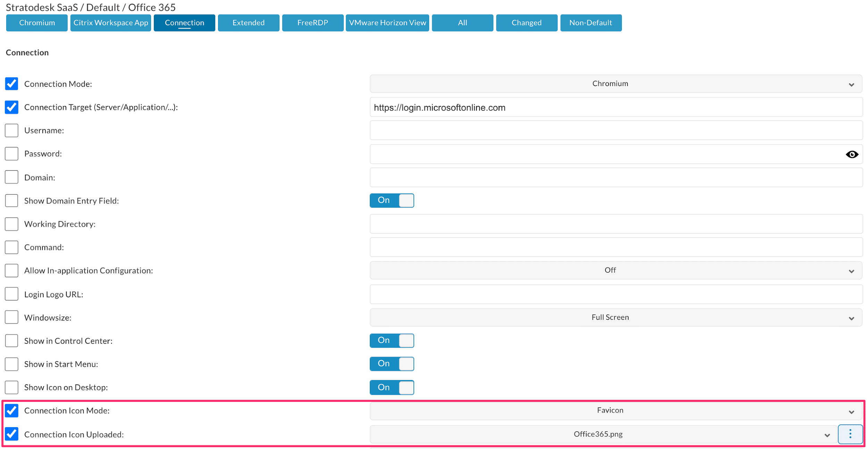Viewport: 868px width, 449px height.
Task: Check Allow In-application Configuration checkbox
Action: tap(11, 271)
